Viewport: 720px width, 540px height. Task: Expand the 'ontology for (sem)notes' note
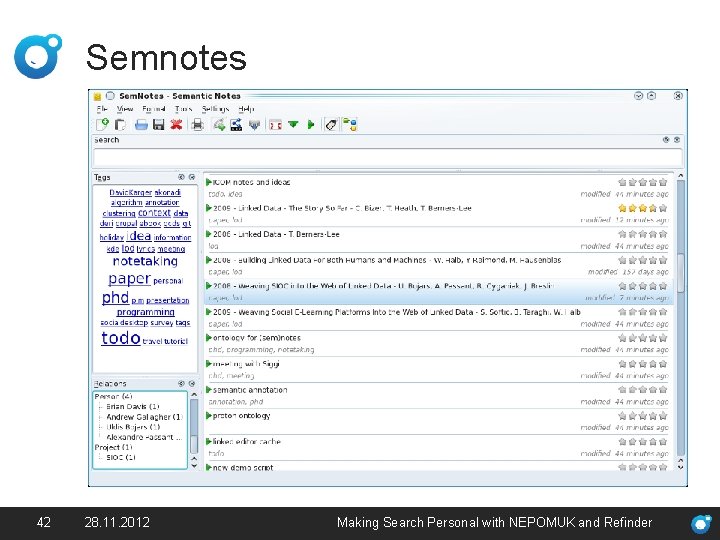coord(209,338)
